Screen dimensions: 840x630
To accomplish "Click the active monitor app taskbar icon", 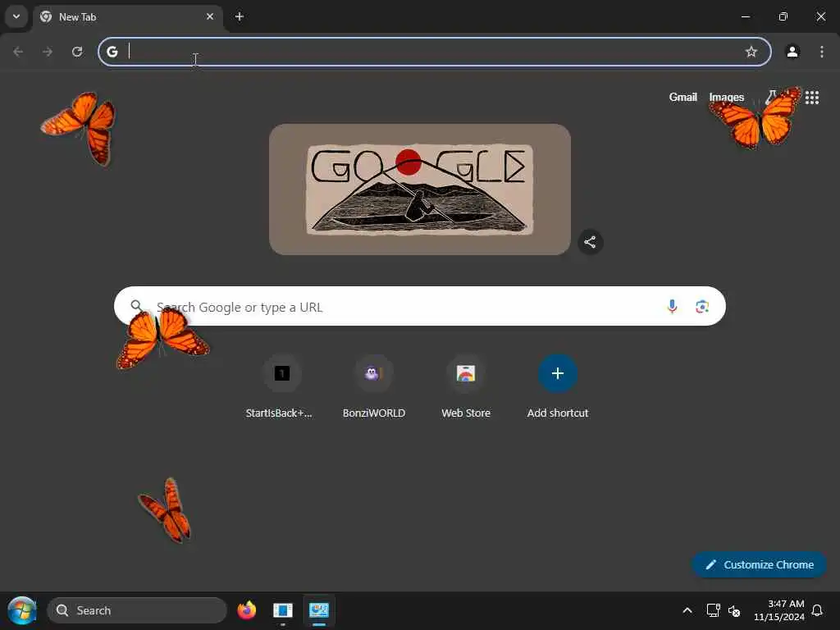I will point(319,610).
